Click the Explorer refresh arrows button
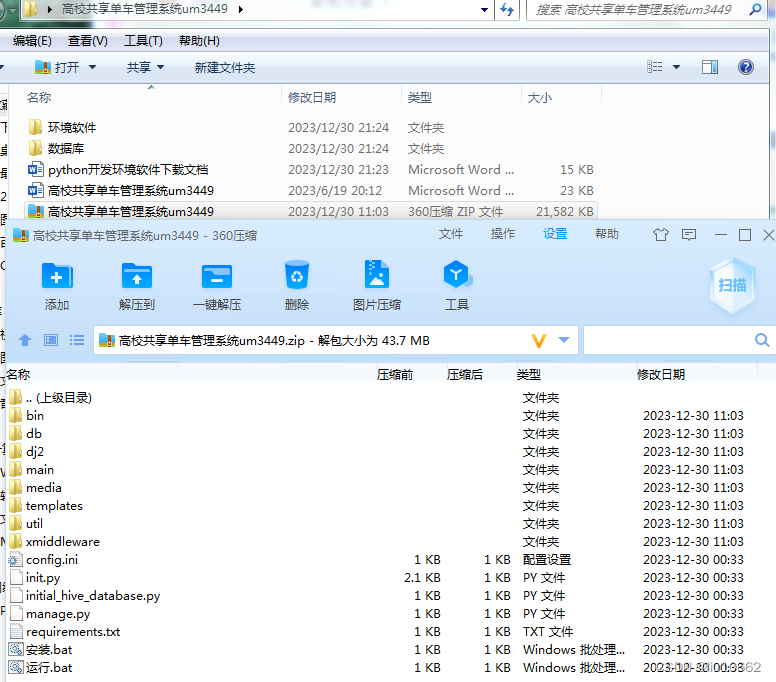The width and height of the screenshot is (776, 682). (507, 9)
